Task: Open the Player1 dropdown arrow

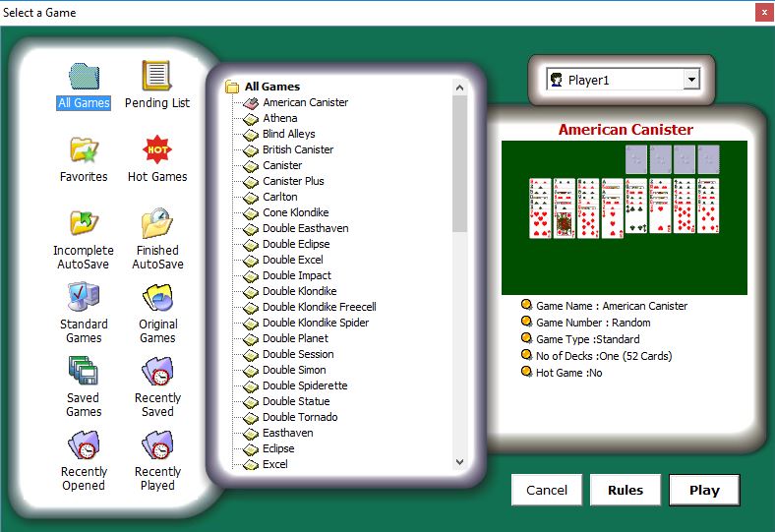Action: point(691,79)
